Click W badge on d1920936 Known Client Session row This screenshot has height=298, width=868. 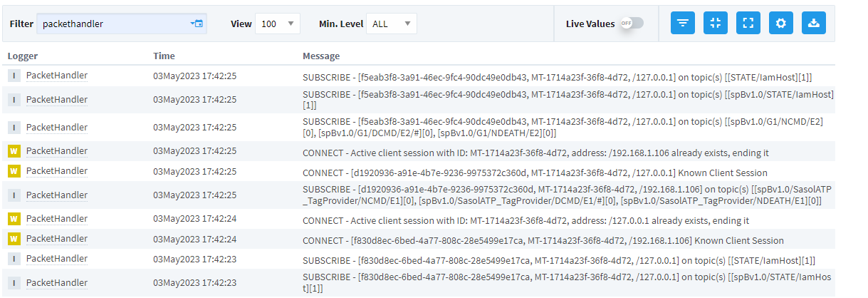pyautogui.click(x=14, y=171)
